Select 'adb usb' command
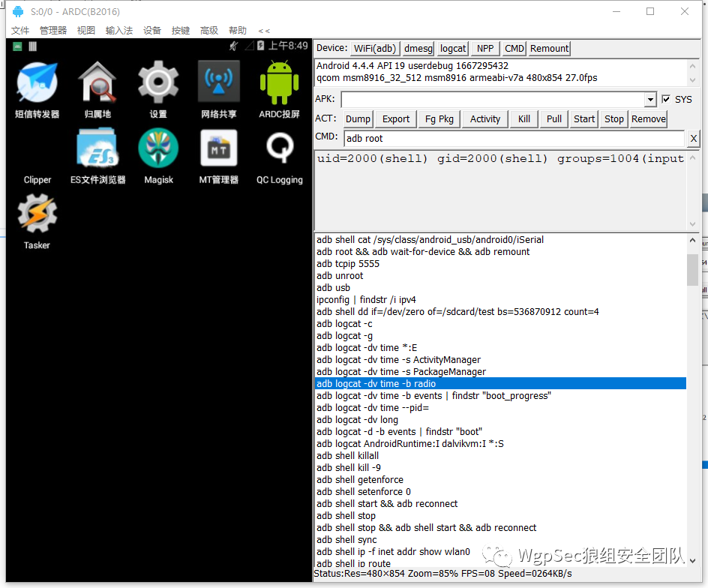This screenshot has width=708, height=588. click(x=500, y=288)
